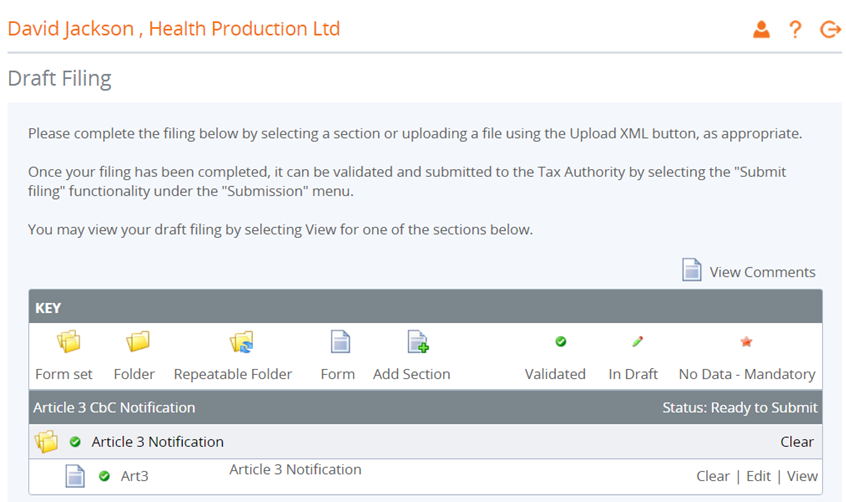846x502 pixels.
Task: Open the View Comments link
Action: click(x=762, y=272)
